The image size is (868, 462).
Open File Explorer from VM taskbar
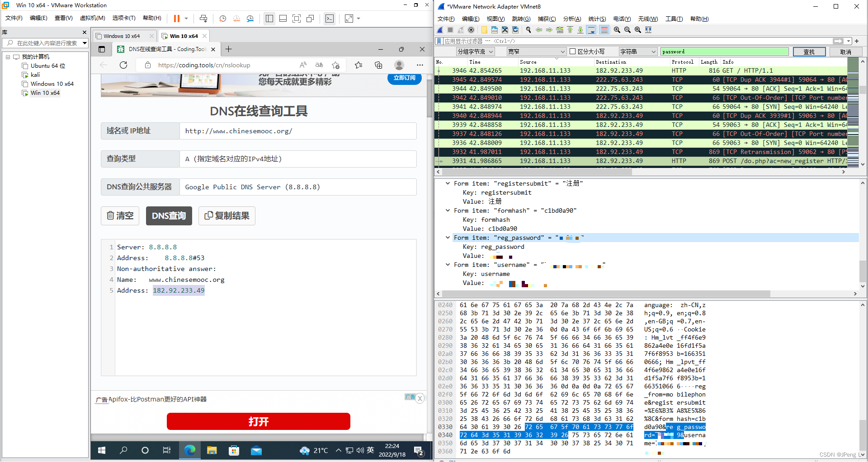coord(212,450)
